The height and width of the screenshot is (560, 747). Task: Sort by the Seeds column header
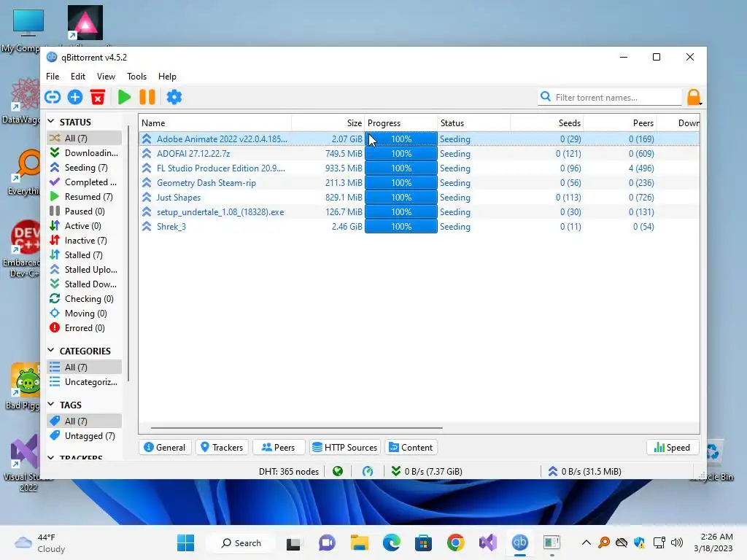tap(547, 122)
